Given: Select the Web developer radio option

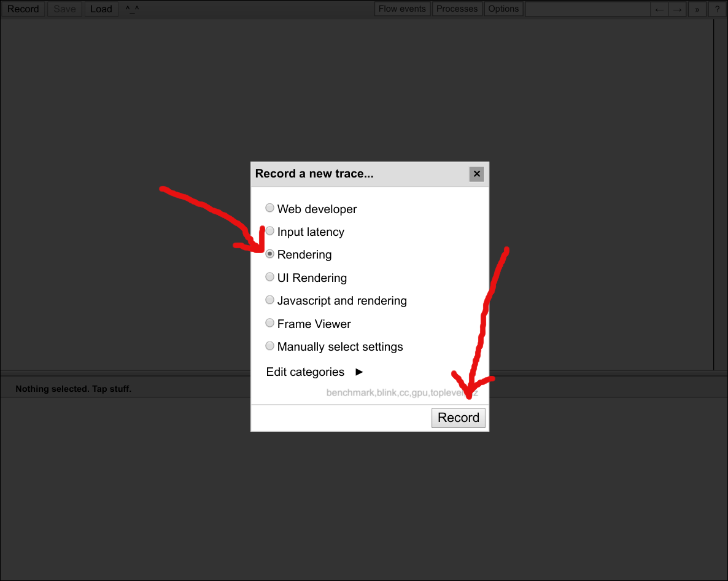Looking at the screenshot, I should pyautogui.click(x=269, y=208).
